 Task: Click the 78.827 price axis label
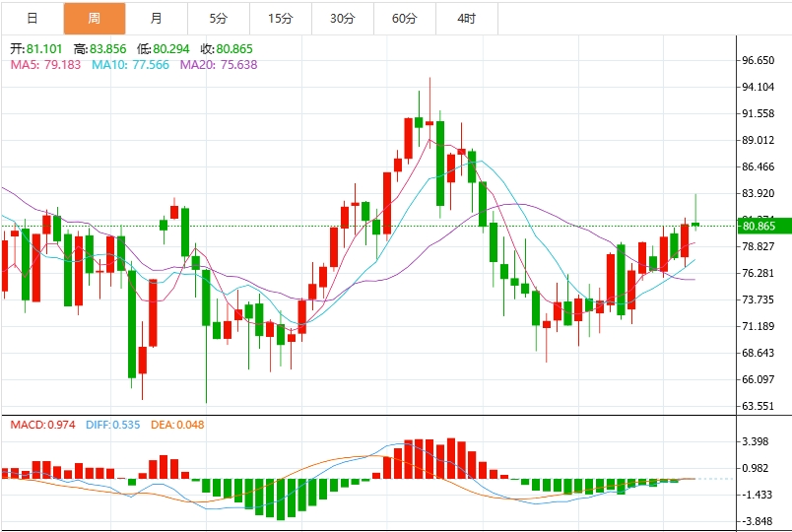pyautogui.click(x=758, y=246)
